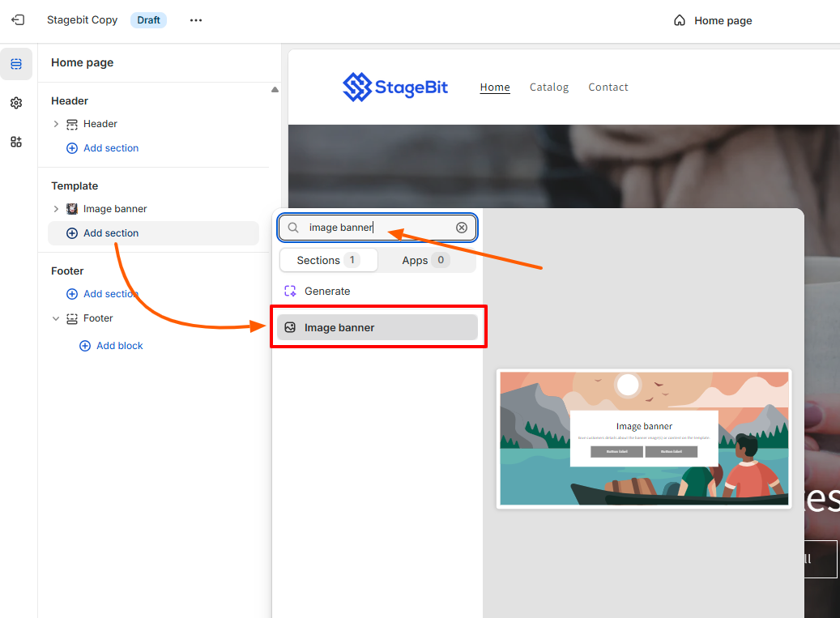Click the exit editor icon

18,19
